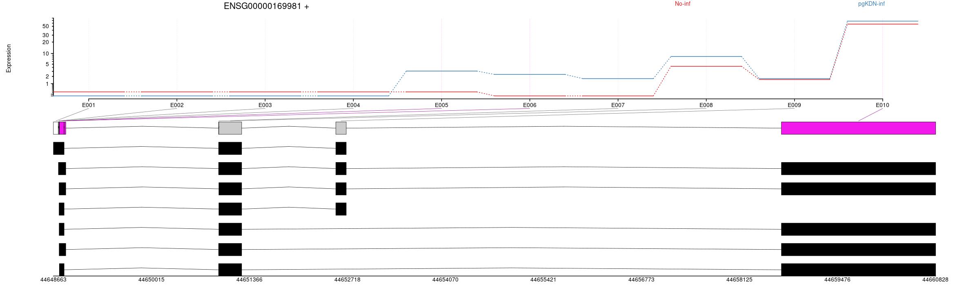Click exon label E002
Screen dimensions: 980x286
[x=177, y=105]
